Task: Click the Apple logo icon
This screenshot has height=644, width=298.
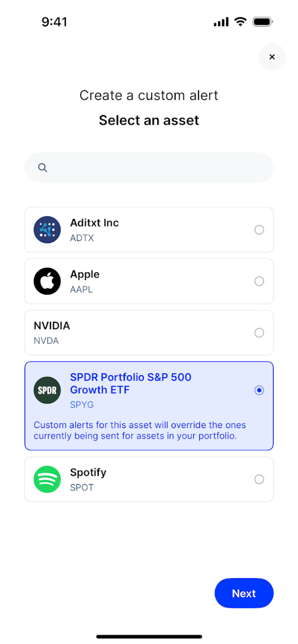Action: (x=47, y=281)
